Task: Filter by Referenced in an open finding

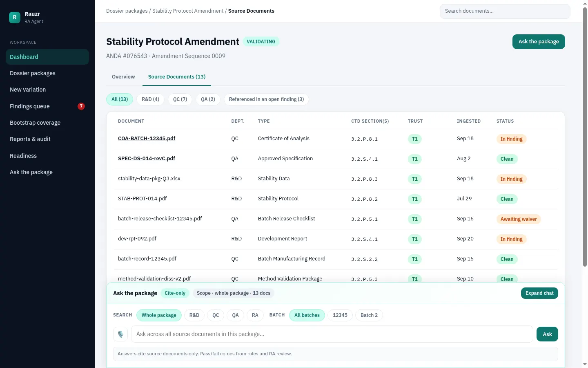Action: pos(266,99)
